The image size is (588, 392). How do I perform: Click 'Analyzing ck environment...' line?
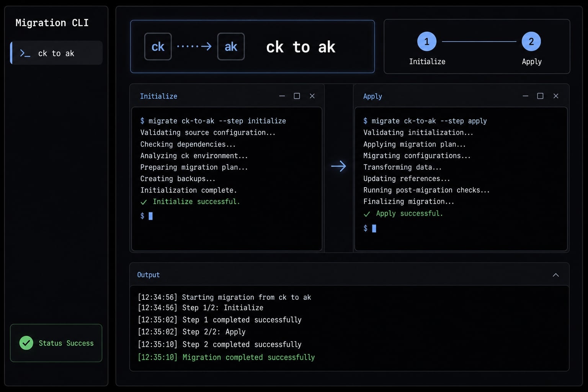194,156
